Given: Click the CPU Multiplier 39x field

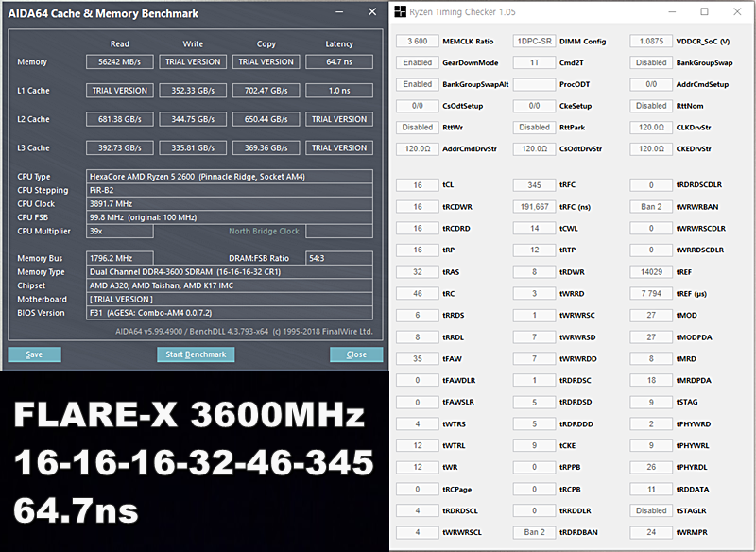Looking at the screenshot, I should tap(120, 231).
